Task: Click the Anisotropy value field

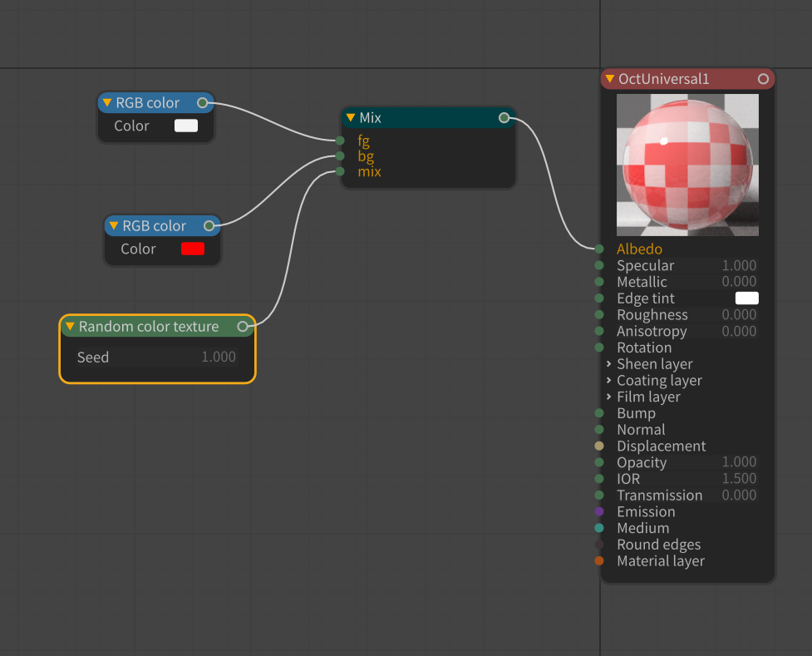Action: click(687, 331)
